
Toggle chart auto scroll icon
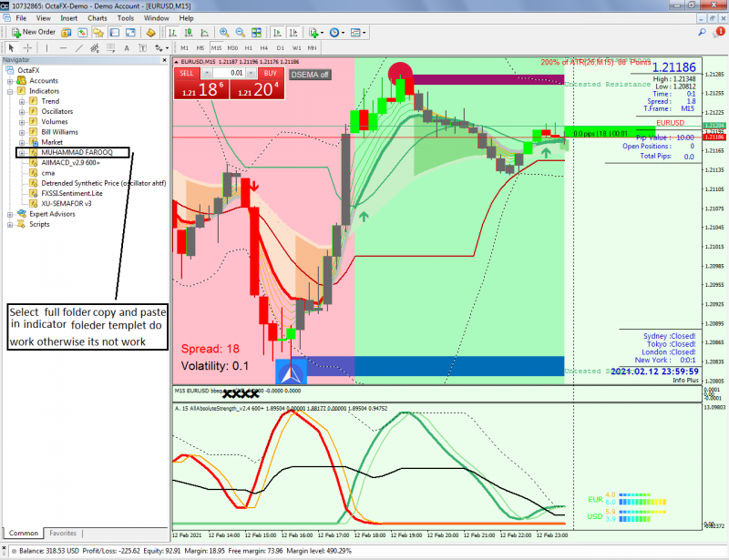coord(278,33)
